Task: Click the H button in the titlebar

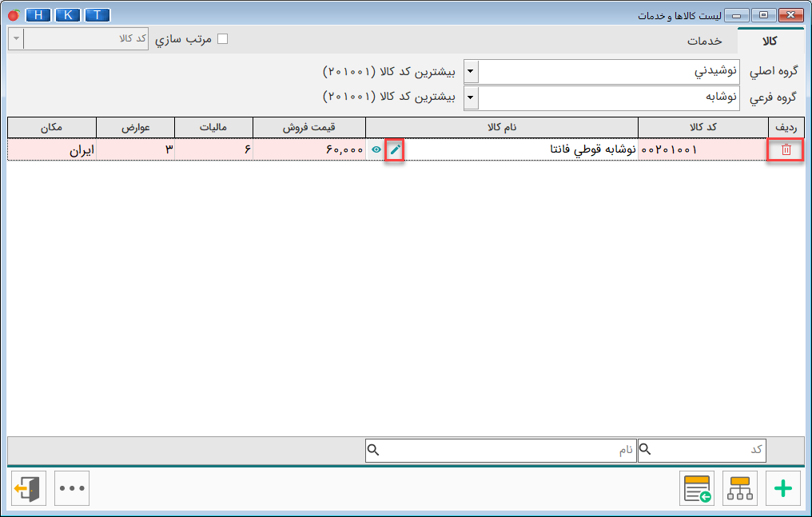Action: point(38,14)
